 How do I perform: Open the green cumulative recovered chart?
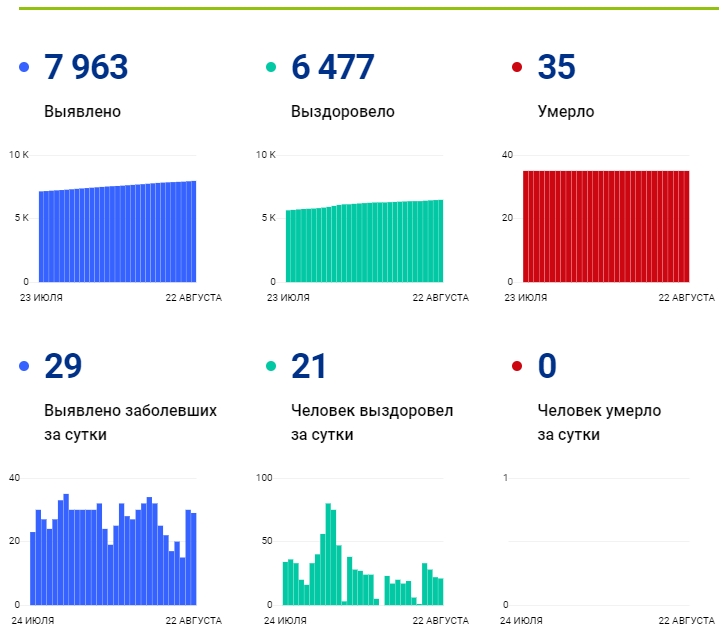point(364,241)
